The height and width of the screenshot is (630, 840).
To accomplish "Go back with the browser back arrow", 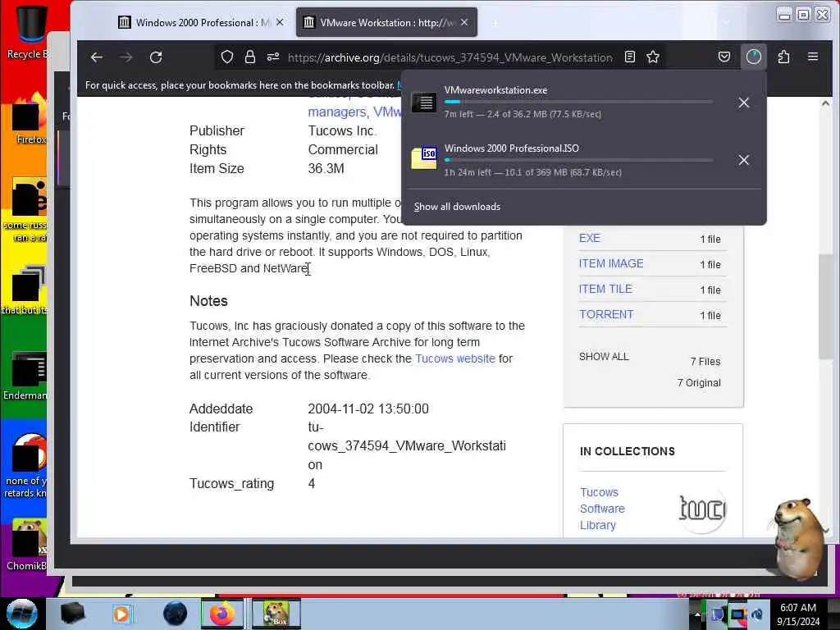I will (x=97, y=57).
